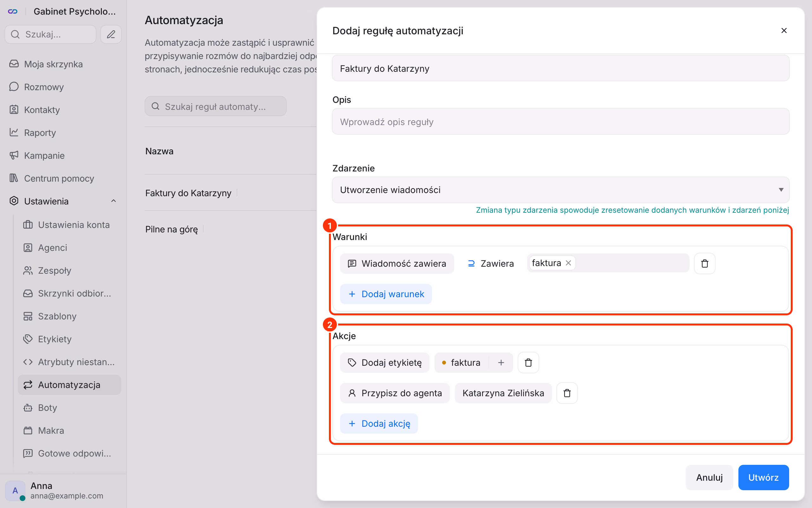Open Skrzynki odbiorcze settings

pyautogui.click(x=69, y=293)
